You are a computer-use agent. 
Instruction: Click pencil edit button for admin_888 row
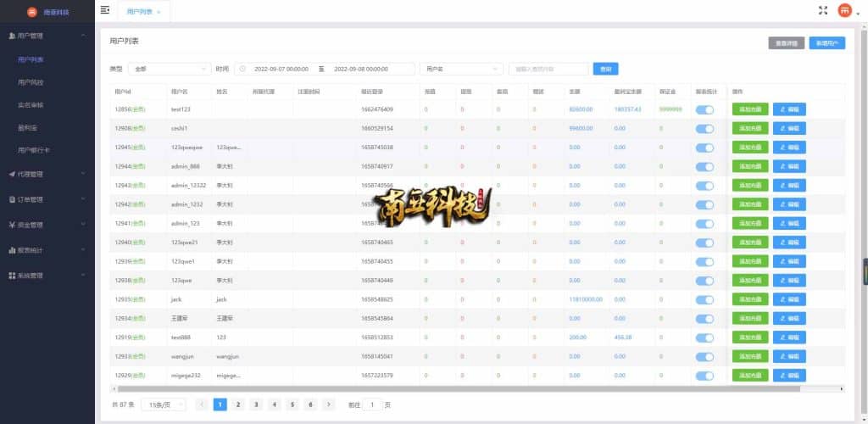(789, 166)
